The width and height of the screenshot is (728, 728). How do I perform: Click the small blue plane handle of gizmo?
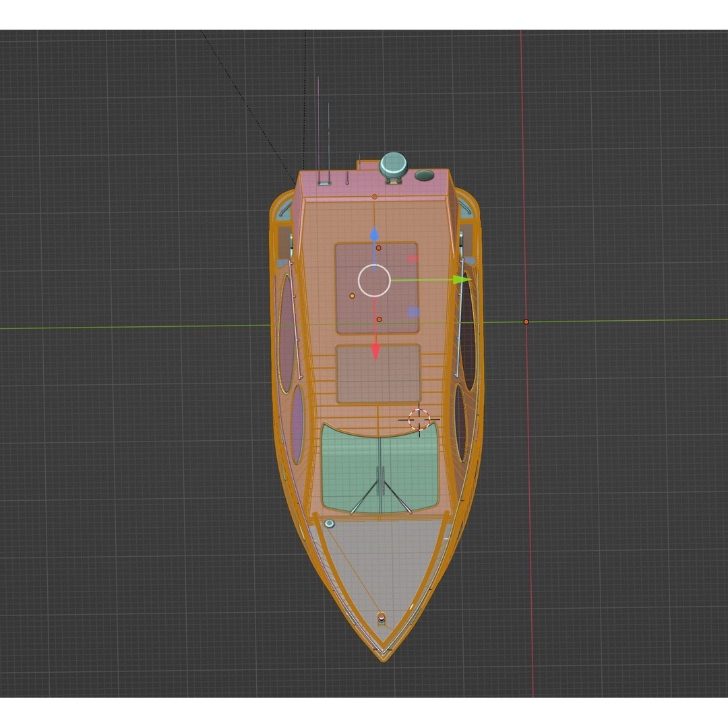(413, 312)
